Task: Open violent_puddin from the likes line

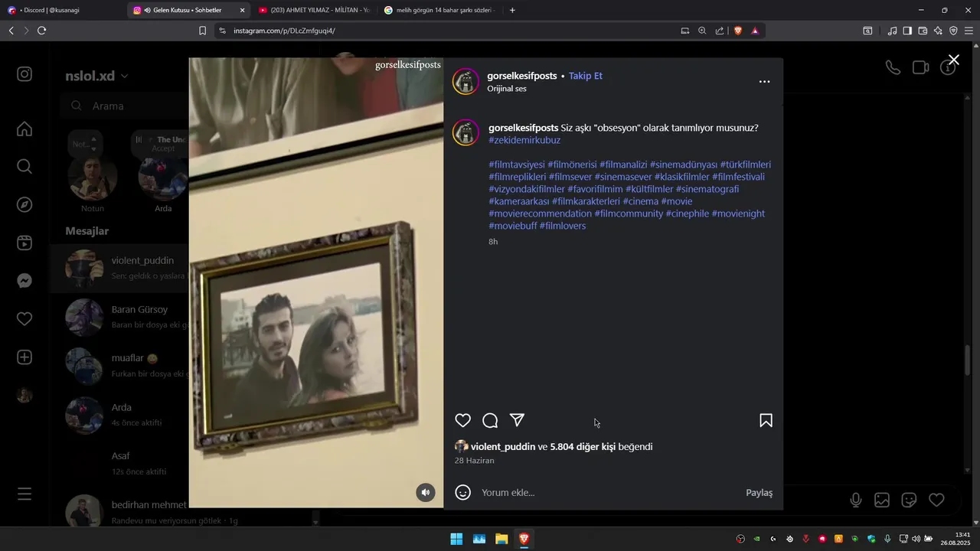Action: point(503,446)
